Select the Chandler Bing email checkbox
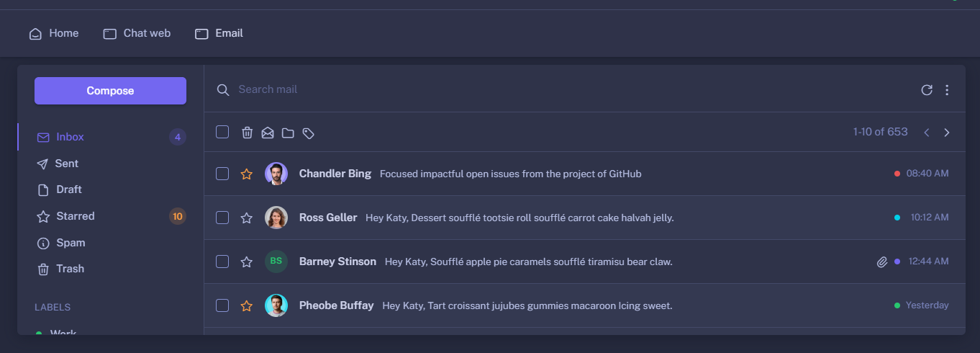980x353 pixels. pos(222,174)
